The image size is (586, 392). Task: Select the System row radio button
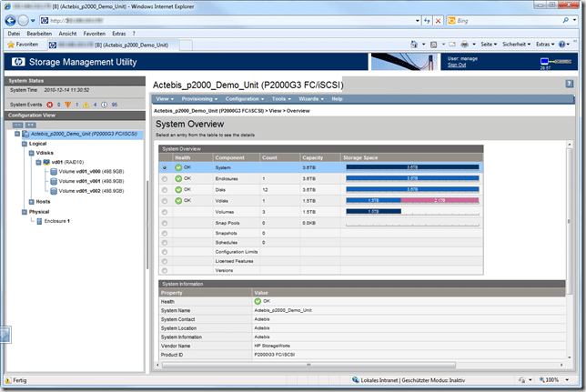point(165,167)
